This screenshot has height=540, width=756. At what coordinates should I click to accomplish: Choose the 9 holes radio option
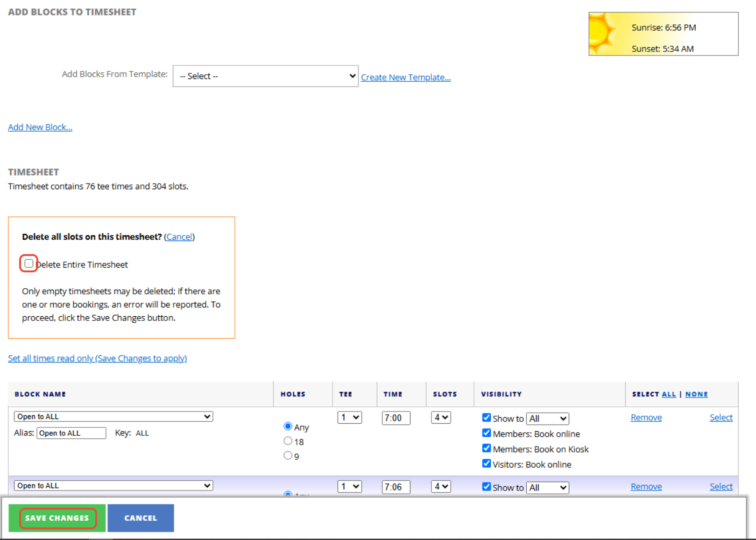[288, 455]
